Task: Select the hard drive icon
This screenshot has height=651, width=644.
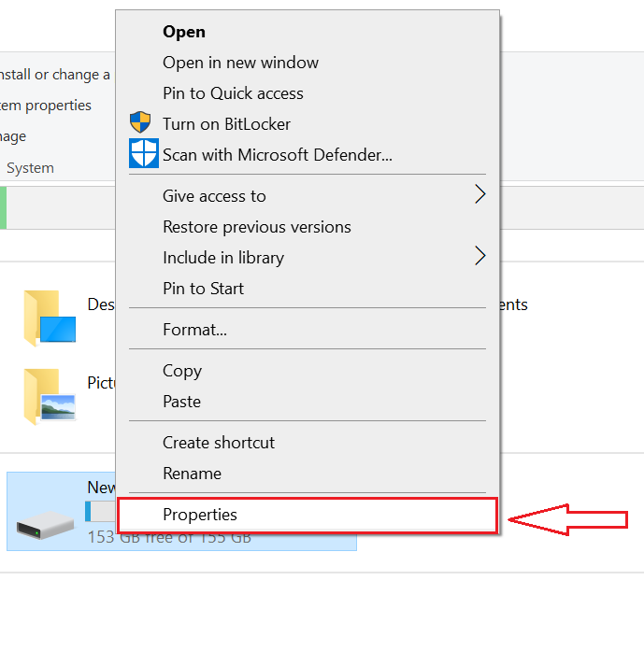Action: (45, 525)
